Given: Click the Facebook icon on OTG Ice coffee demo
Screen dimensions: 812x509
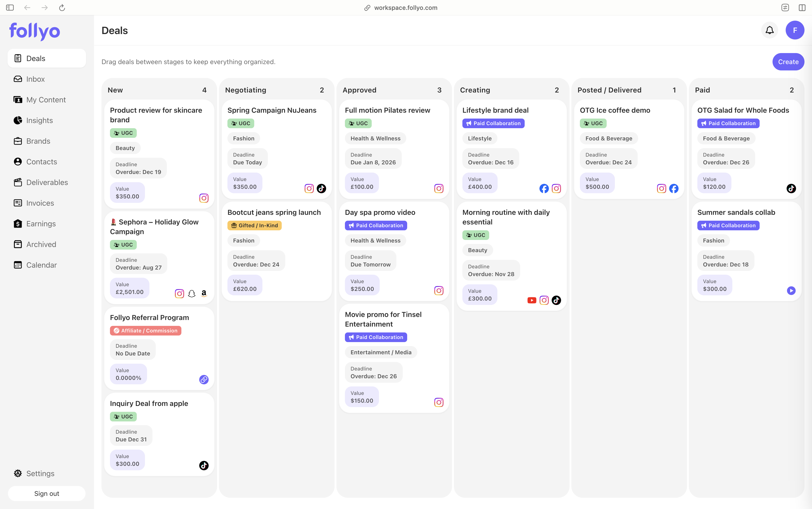Looking at the screenshot, I should 674,189.
